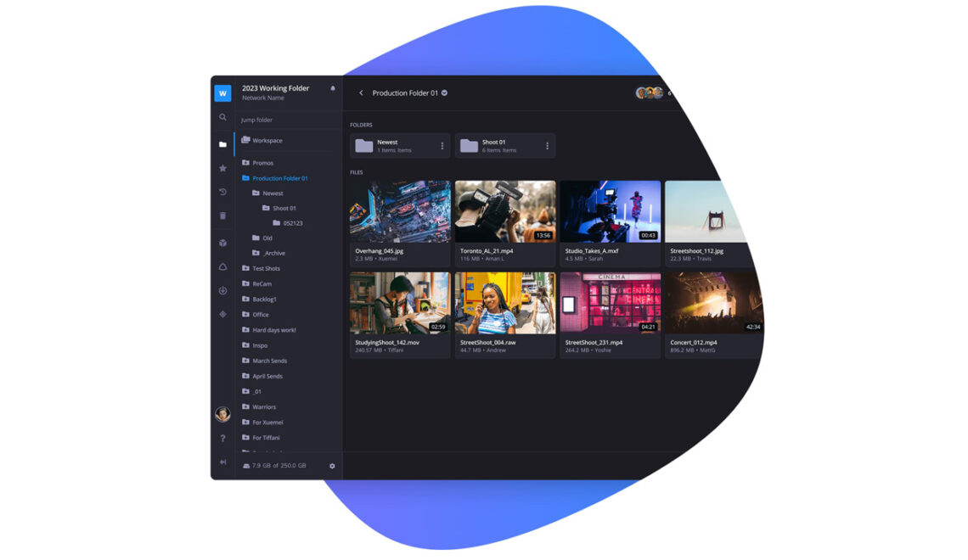
Task: Open the Shoot 01 folder card
Action: tap(505, 146)
